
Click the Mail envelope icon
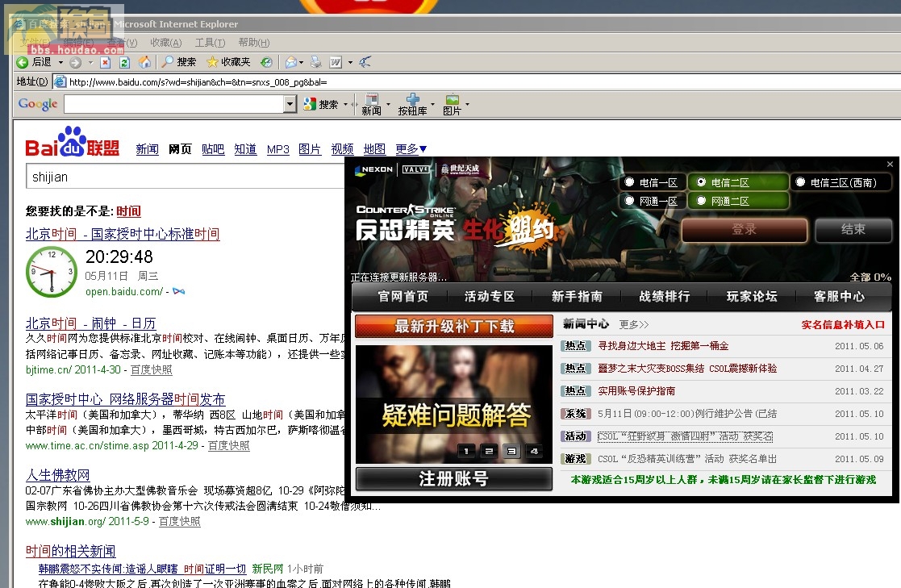tap(291, 62)
